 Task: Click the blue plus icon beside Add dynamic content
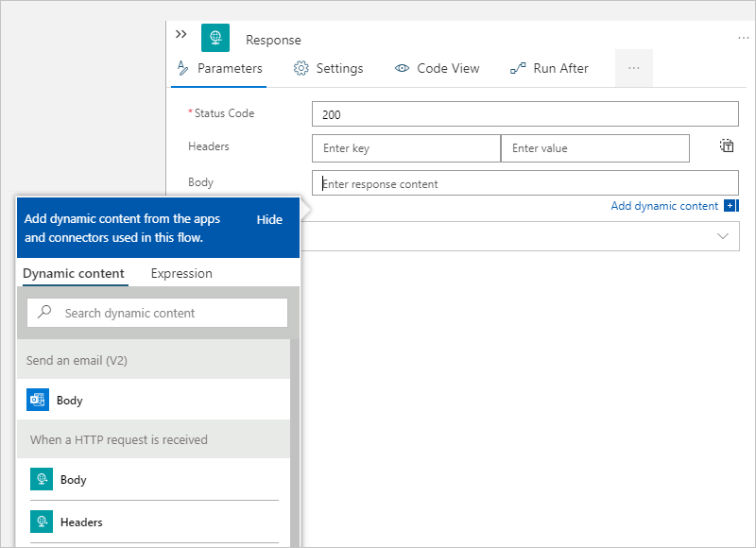click(x=730, y=206)
